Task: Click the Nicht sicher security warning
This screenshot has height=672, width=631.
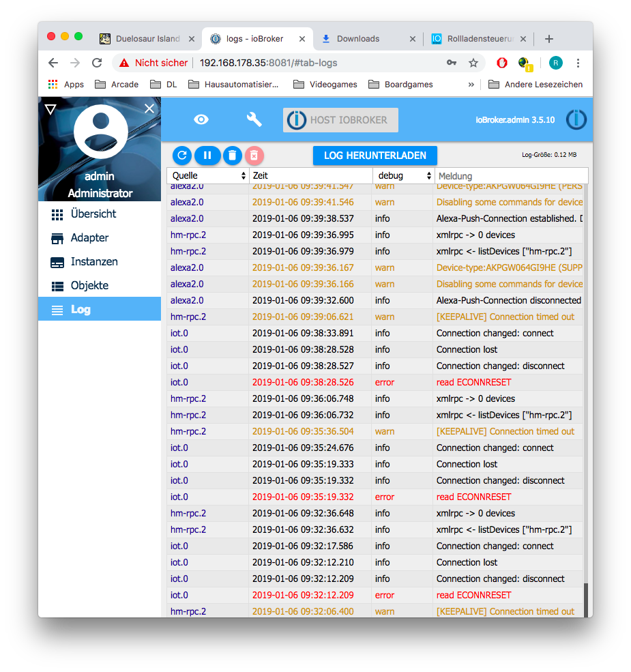Action: point(153,63)
